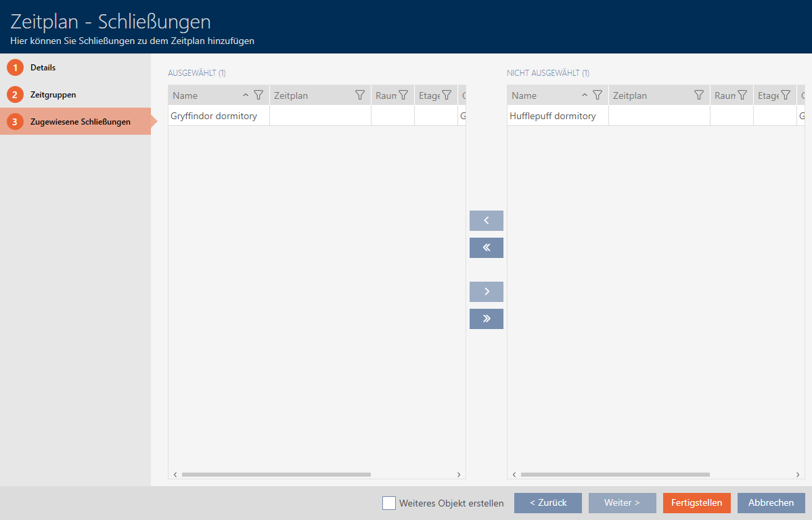Go to the Details step
The image size is (812, 520).
(43, 68)
